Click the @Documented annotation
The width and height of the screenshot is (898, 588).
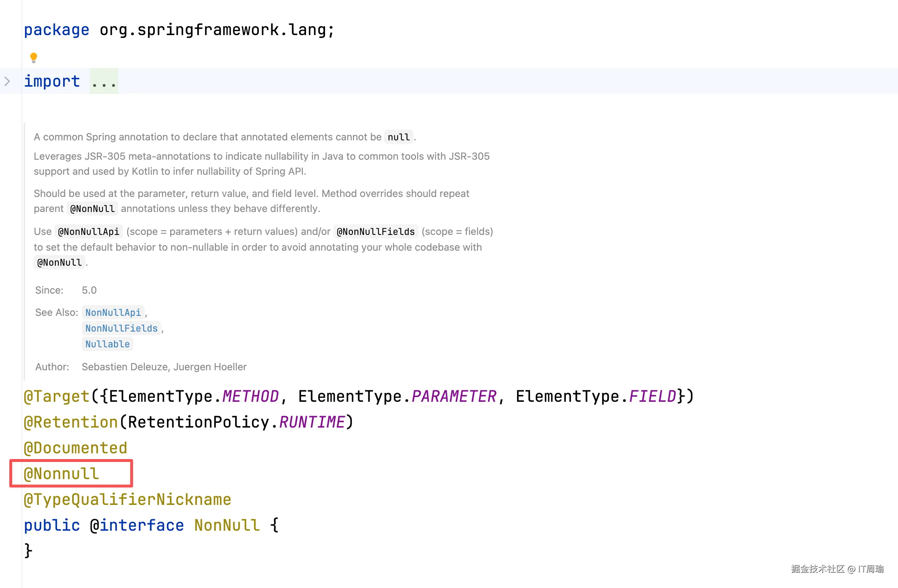pos(76,448)
